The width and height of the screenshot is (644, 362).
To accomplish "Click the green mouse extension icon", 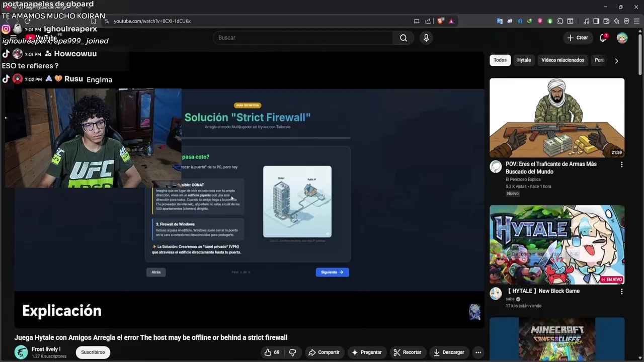I will [550, 21].
